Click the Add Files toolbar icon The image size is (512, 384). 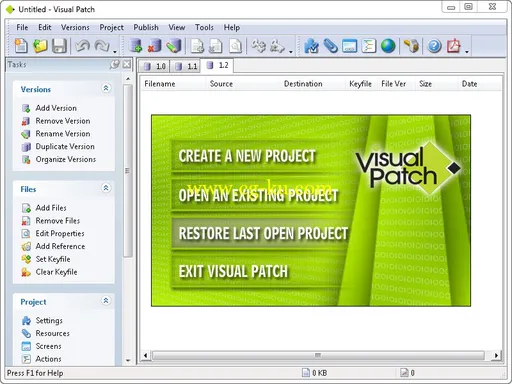pyautogui.click(x=197, y=46)
